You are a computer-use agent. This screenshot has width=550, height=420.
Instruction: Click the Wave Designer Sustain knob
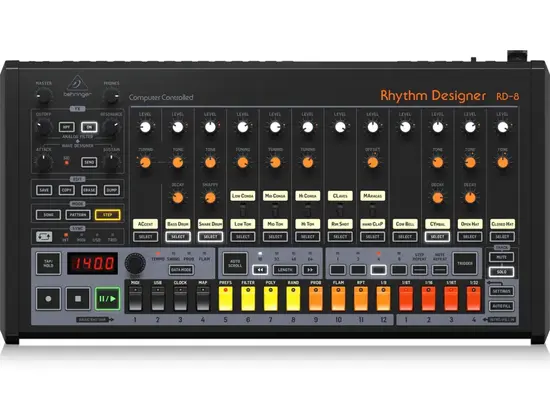(x=112, y=162)
